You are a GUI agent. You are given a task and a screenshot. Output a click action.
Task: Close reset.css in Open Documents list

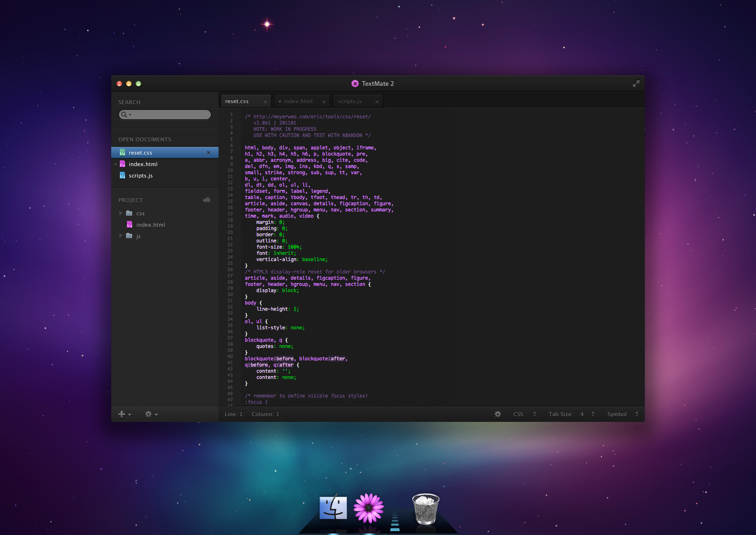tap(208, 153)
